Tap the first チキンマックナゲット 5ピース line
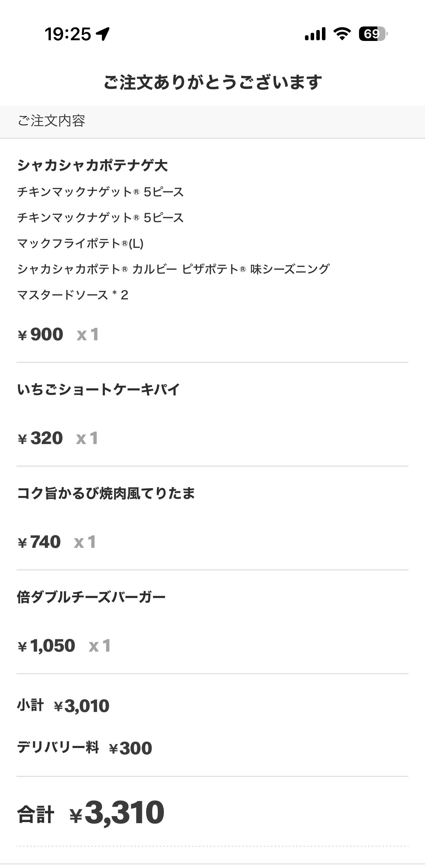Screen dimensions: 425x868 pos(101,192)
